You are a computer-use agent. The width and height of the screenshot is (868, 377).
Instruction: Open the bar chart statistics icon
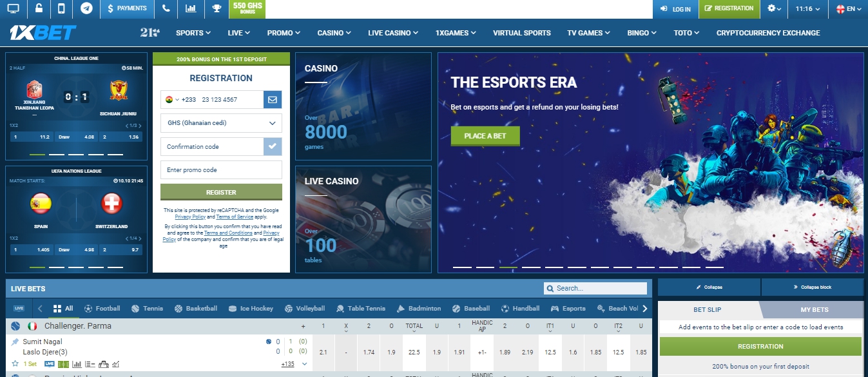(x=190, y=9)
